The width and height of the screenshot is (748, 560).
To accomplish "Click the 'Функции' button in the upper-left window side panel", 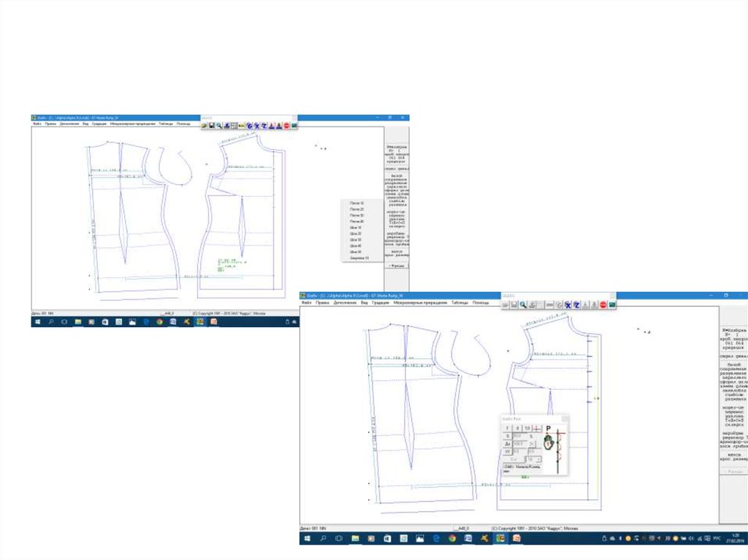I will (x=397, y=266).
